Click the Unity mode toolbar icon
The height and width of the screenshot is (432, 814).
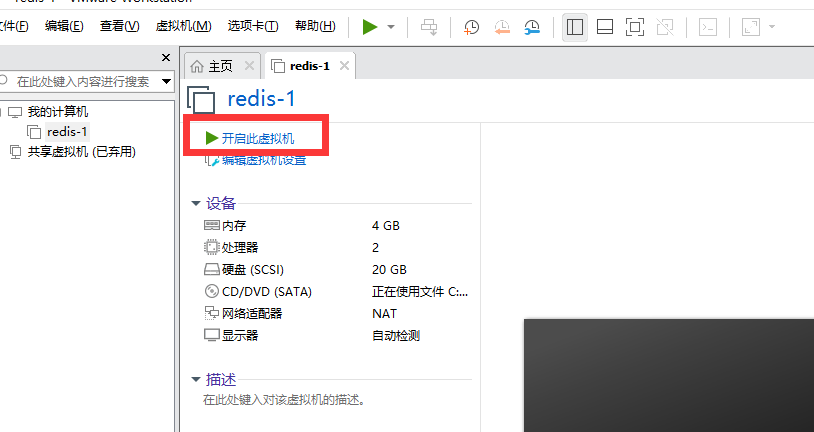click(665, 27)
